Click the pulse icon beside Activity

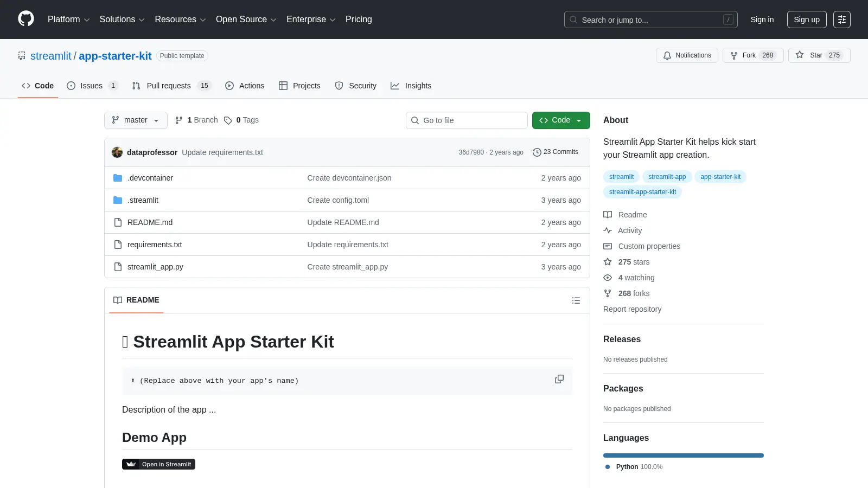pyautogui.click(x=608, y=230)
